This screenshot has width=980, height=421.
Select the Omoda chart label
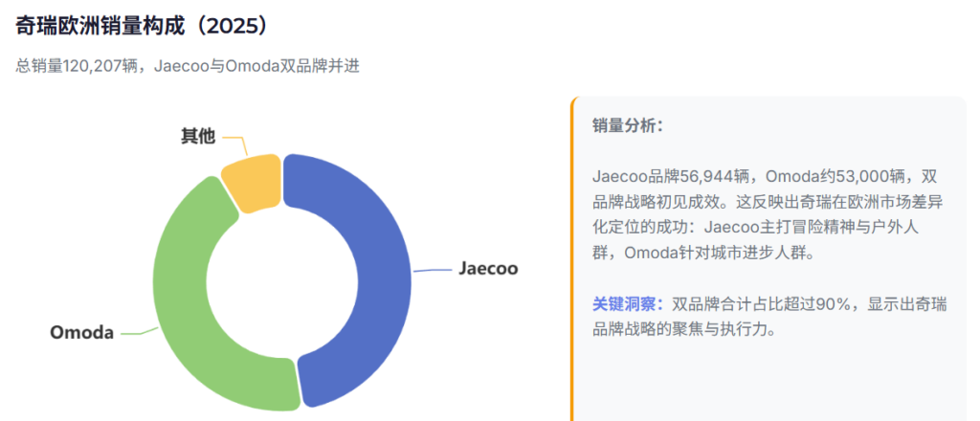click(x=81, y=333)
